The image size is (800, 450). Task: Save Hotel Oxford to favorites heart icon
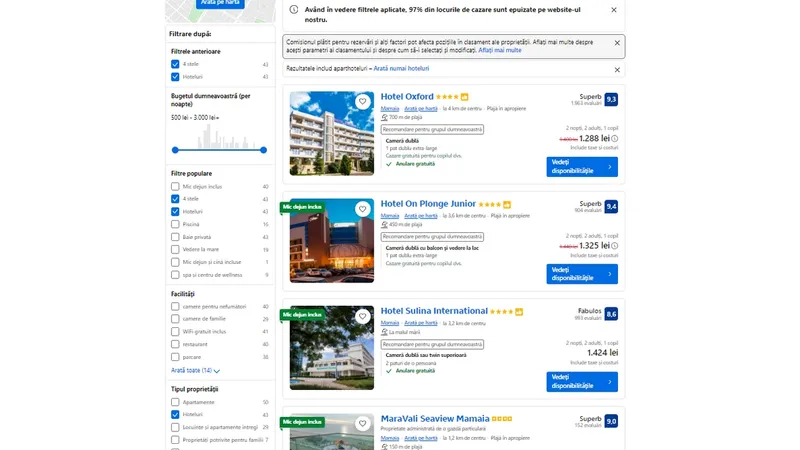[363, 102]
